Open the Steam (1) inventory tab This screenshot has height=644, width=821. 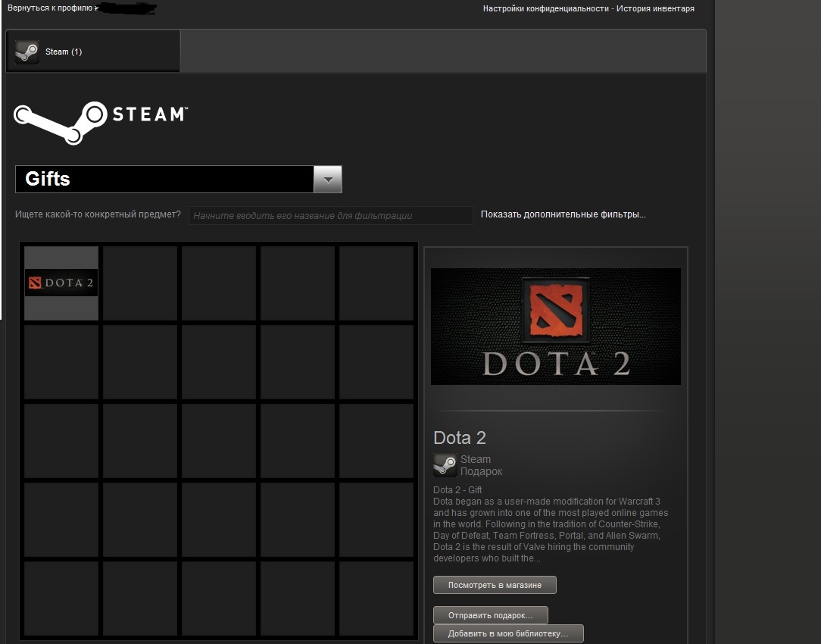(92, 51)
